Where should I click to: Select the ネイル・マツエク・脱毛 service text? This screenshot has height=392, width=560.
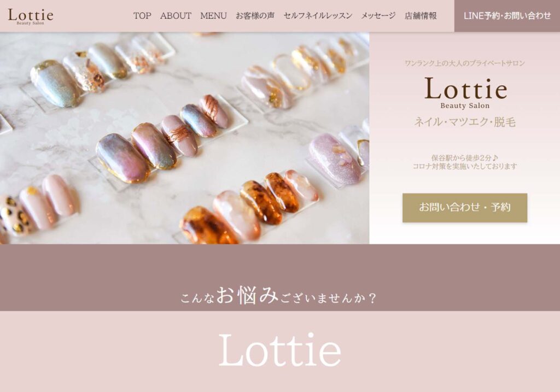(465, 122)
